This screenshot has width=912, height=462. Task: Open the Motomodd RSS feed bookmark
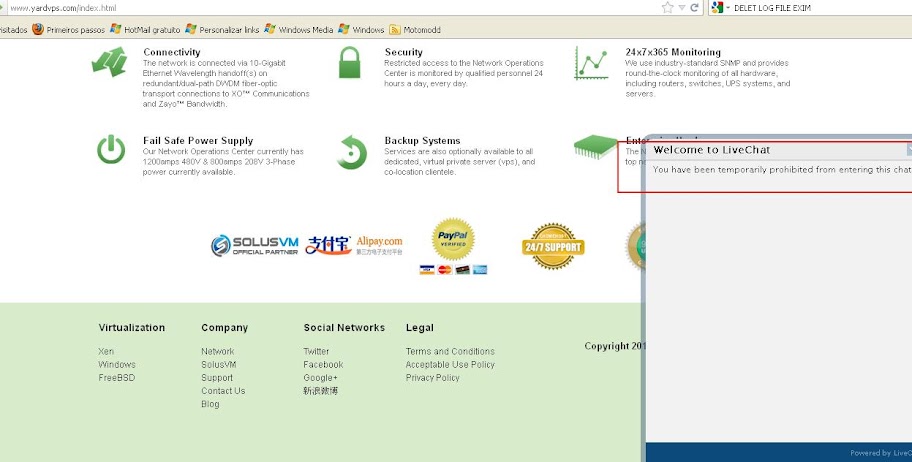coord(415,29)
